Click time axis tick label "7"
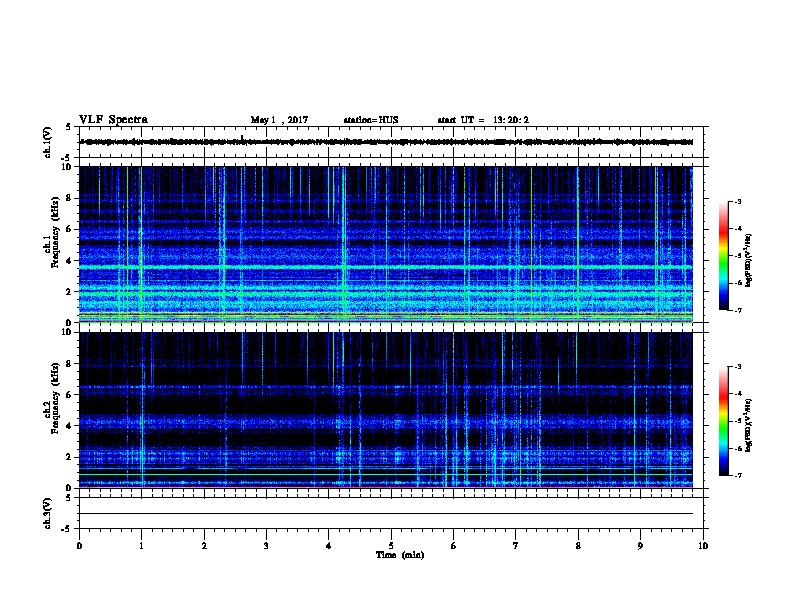This screenshot has height=612, width=792. tap(516, 546)
